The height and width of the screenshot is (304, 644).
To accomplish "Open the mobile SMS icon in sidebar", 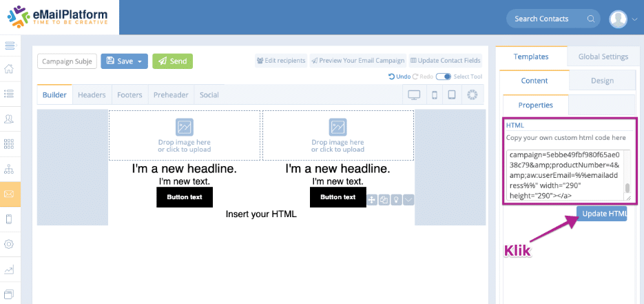I will point(9,219).
